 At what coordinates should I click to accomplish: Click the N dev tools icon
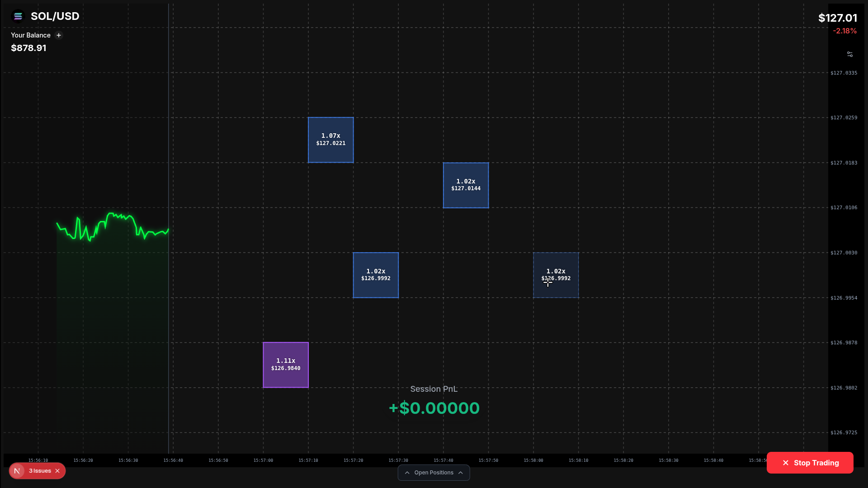[x=17, y=471]
